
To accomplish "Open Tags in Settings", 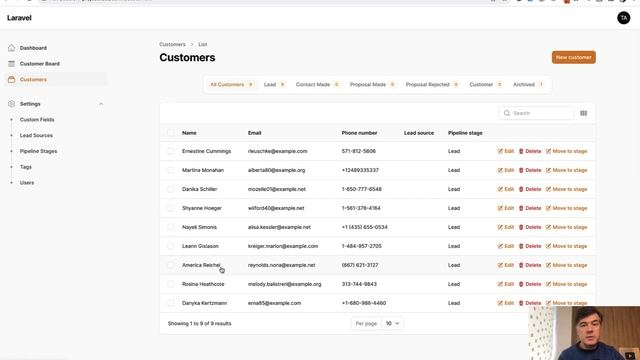I will tap(25, 167).
